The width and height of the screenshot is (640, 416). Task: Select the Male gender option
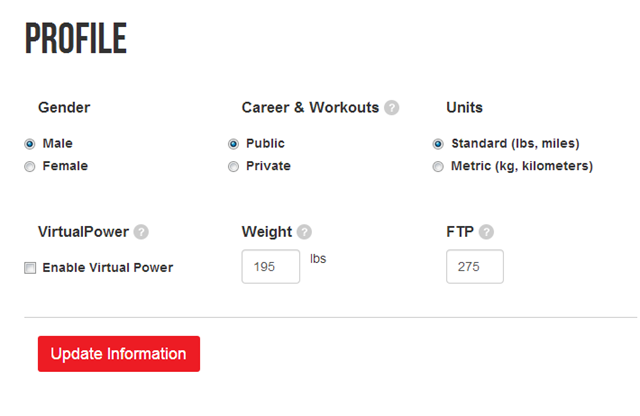click(29, 144)
